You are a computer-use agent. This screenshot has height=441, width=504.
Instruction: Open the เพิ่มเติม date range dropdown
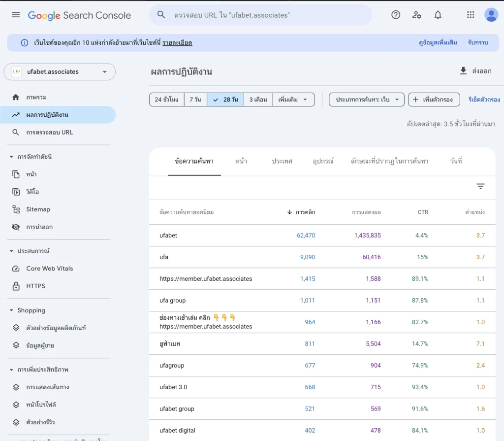point(292,99)
